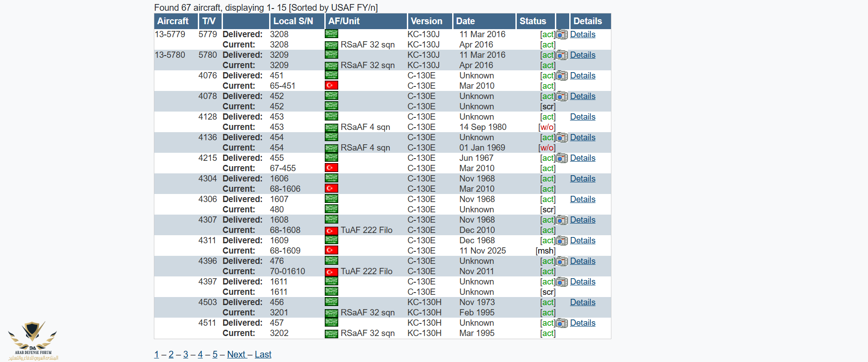The height and width of the screenshot is (362, 868).
Task: Open photo camera icon for T/V 4076
Action: [x=562, y=76]
